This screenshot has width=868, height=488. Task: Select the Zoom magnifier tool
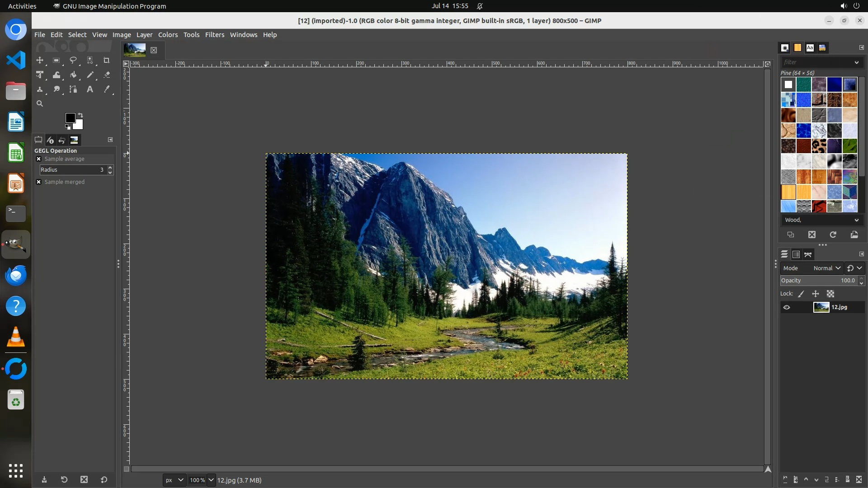40,103
